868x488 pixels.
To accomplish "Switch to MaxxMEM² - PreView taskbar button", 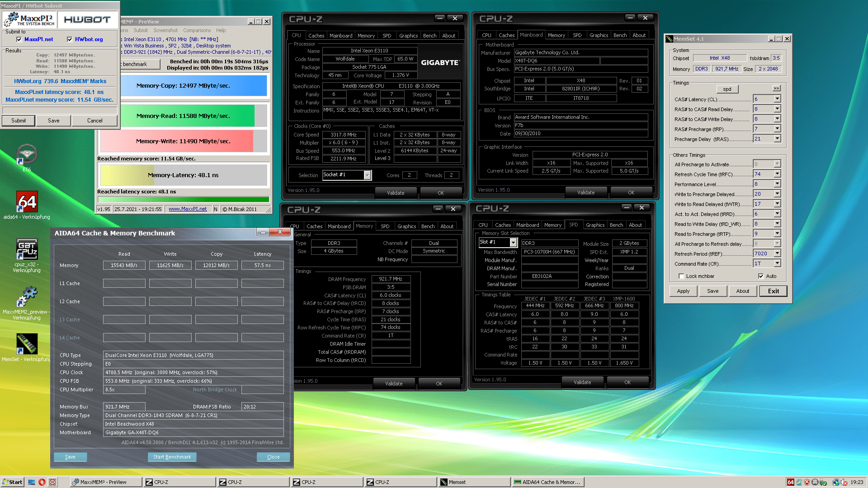I will pos(106,482).
